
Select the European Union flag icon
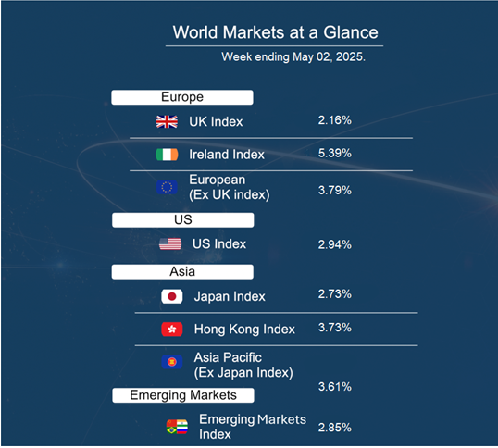[x=167, y=187]
